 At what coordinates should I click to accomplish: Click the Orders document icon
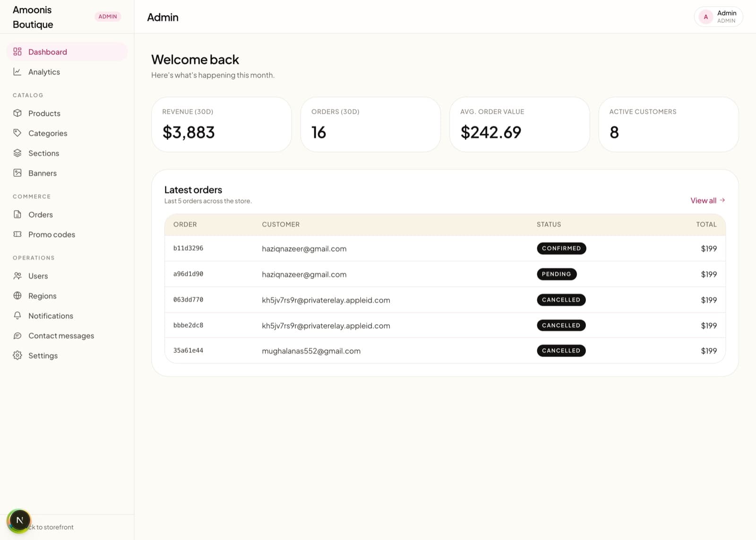17,214
